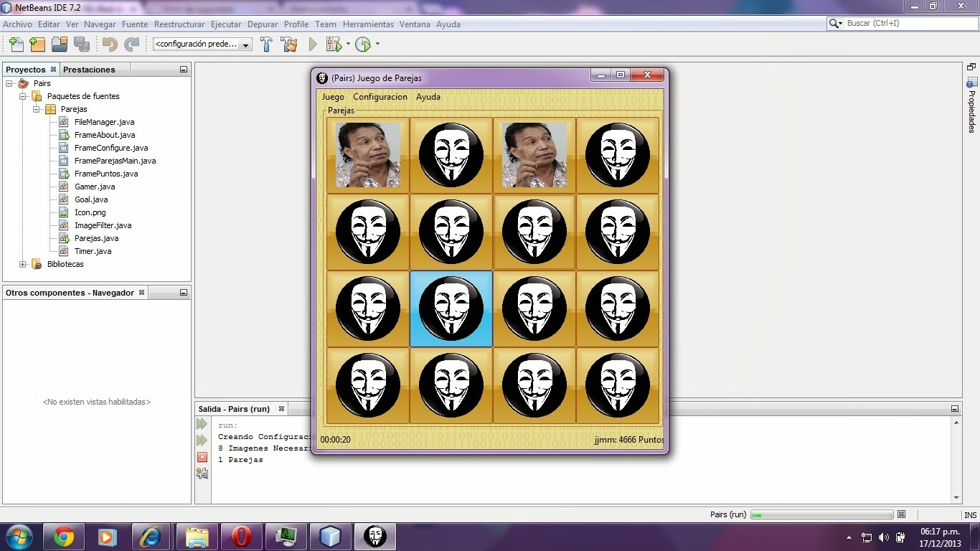Click the Run Project toolbar icon
Image resolution: width=980 pixels, height=551 pixels.
(x=313, y=44)
